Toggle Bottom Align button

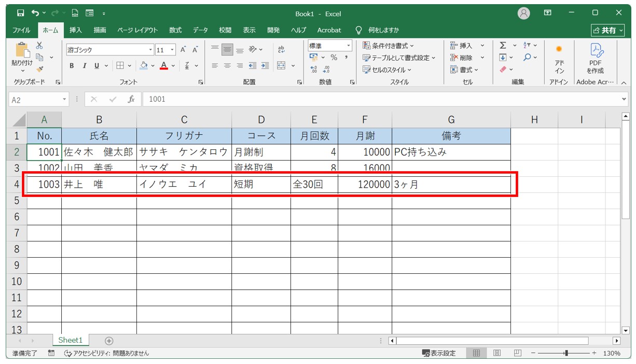(240, 50)
